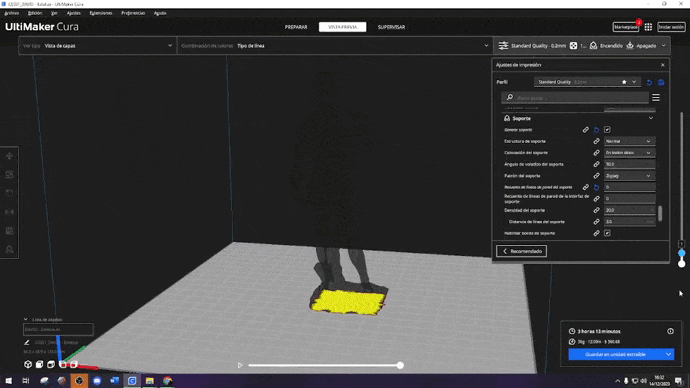Open the Windows Start menu
Screen dimensions: 690x388
(x=8, y=381)
